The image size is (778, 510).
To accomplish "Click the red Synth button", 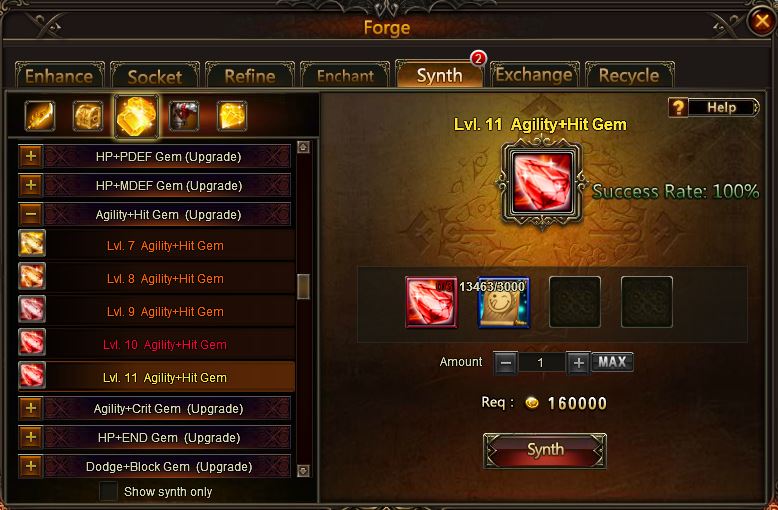I will tap(545, 450).
